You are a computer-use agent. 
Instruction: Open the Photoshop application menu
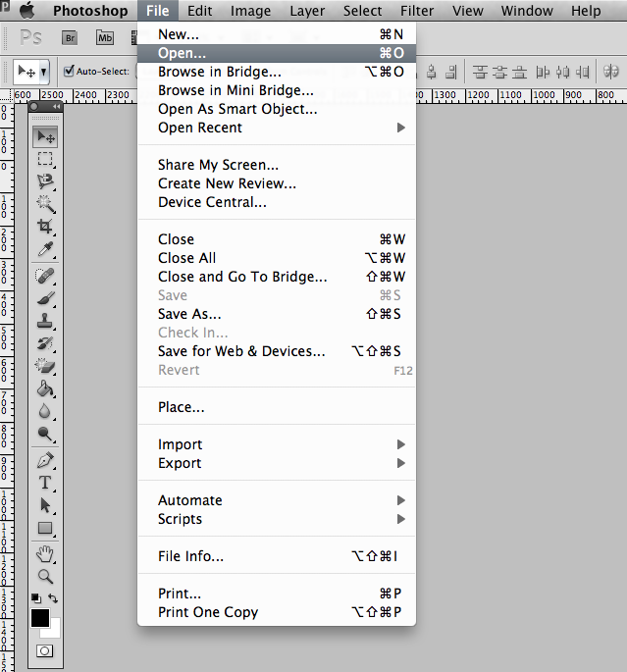point(90,11)
